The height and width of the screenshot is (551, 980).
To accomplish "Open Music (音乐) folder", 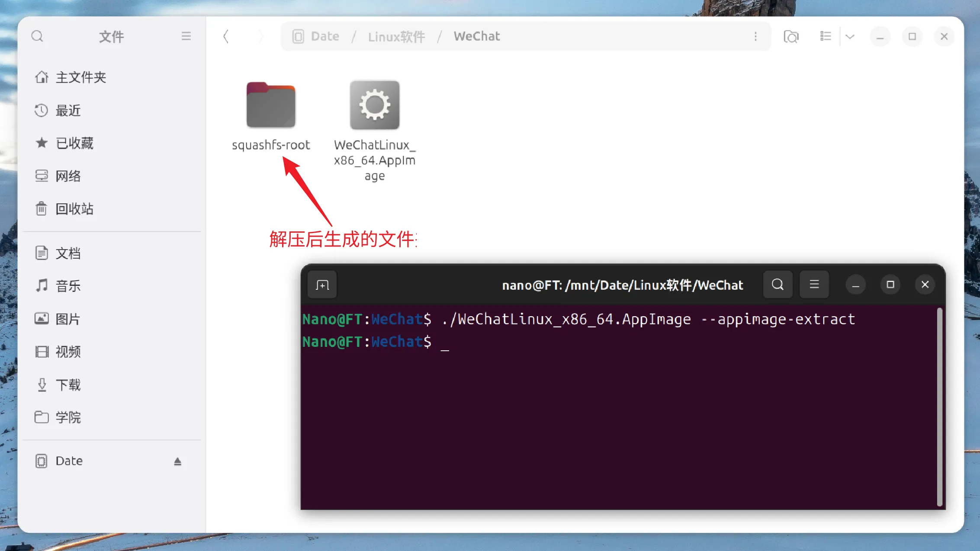I will point(112,286).
